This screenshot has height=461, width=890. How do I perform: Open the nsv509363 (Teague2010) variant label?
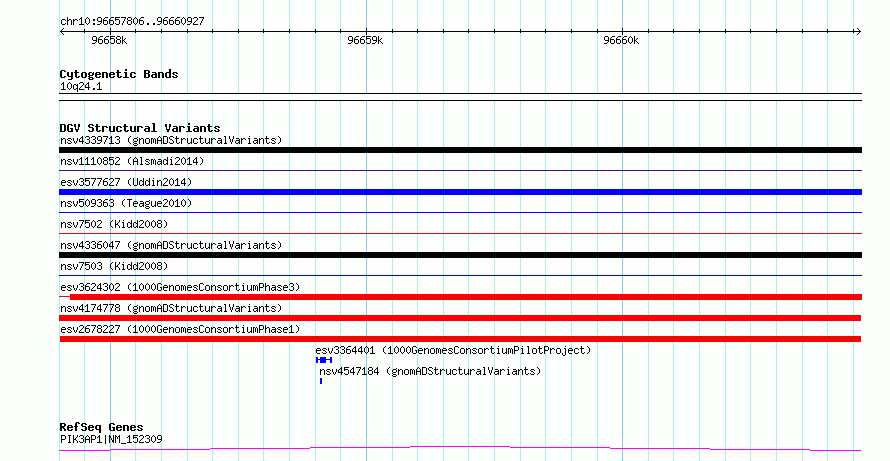click(x=126, y=203)
